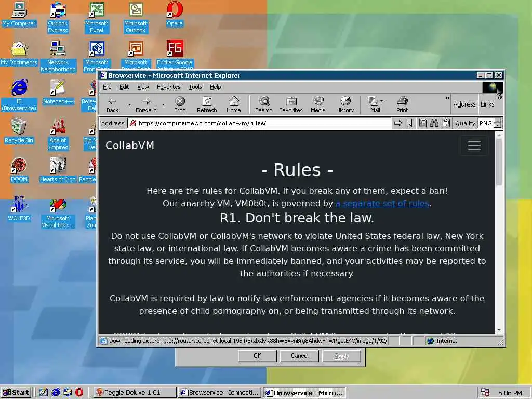The height and width of the screenshot is (399, 532).
Task: Open the Help menu
Action: pyautogui.click(x=215, y=87)
